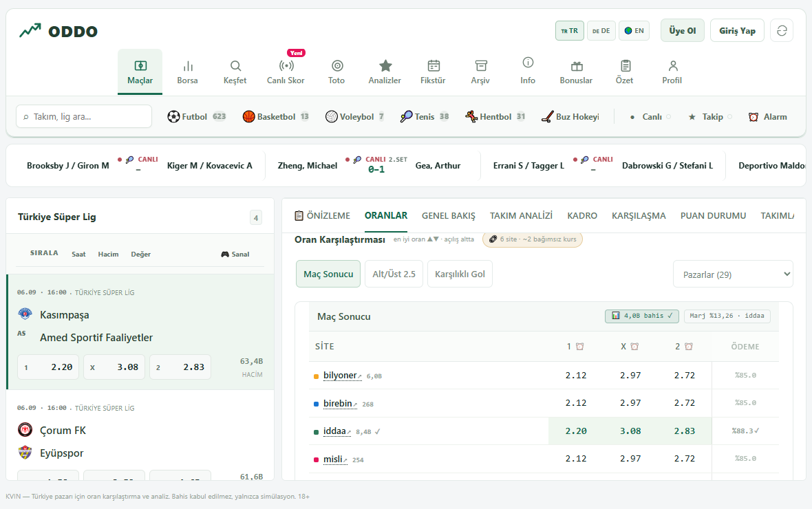This screenshot has width=812, height=509.
Task: Set alarm for odds column X
Action: pos(634,347)
